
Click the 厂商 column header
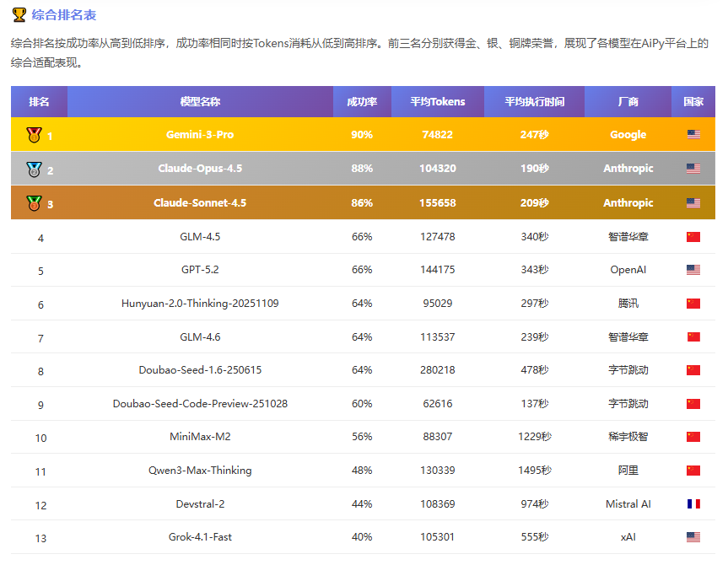pos(628,102)
